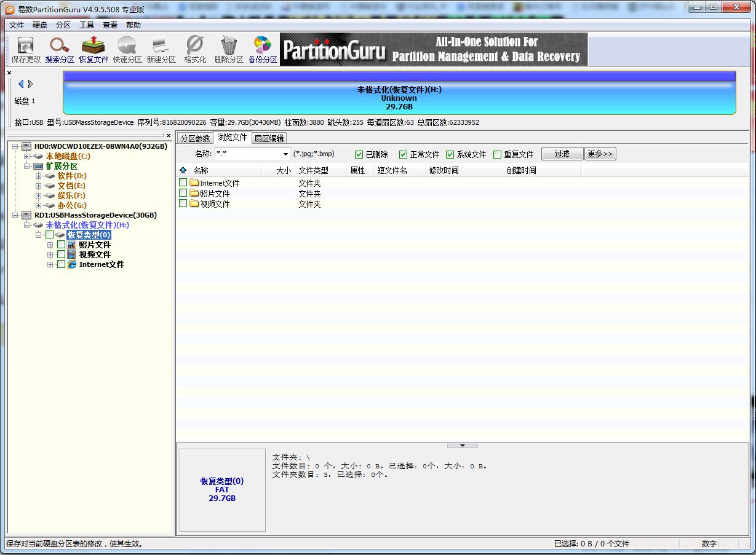The image size is (756, 555).
Task: Collapse the 扩展分区 tree node
Action: pyautogui.click(x=27, y=166)
